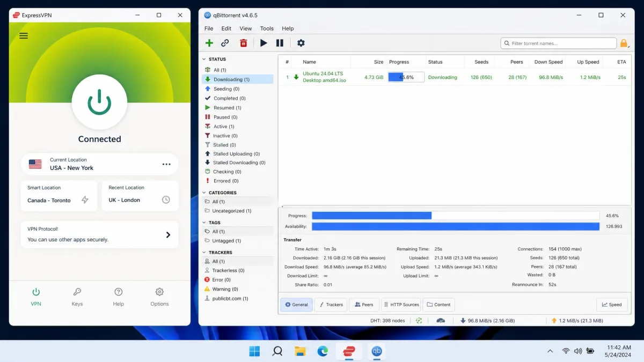Select Trackerless (0) tracker filter
The width and height of the screenshot is (644, 362).
(237, 270)
